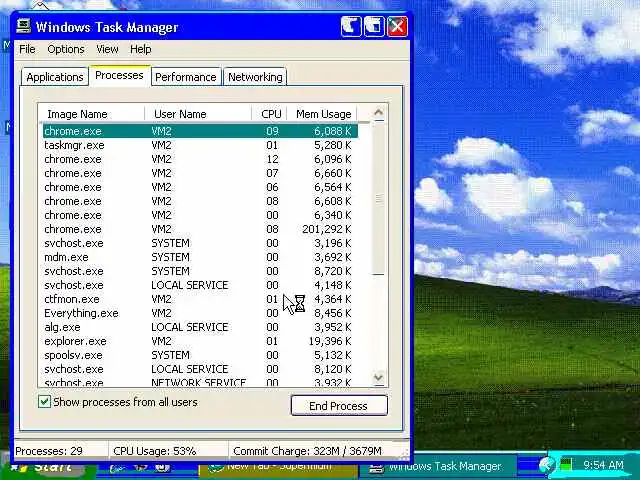Select chrome.exe row using 6,660 K
The width and height of the screenshot is (640, 480).
click(x=200, y=173)
